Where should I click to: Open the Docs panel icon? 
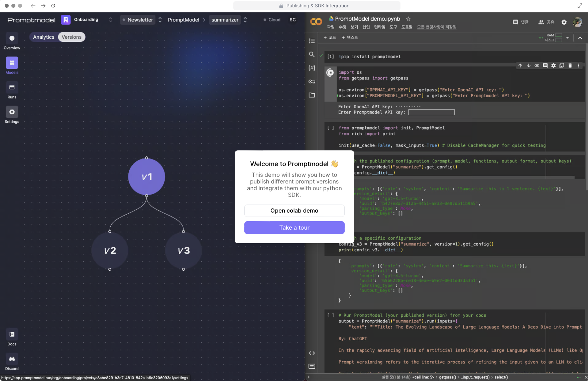tap(12, 334)
